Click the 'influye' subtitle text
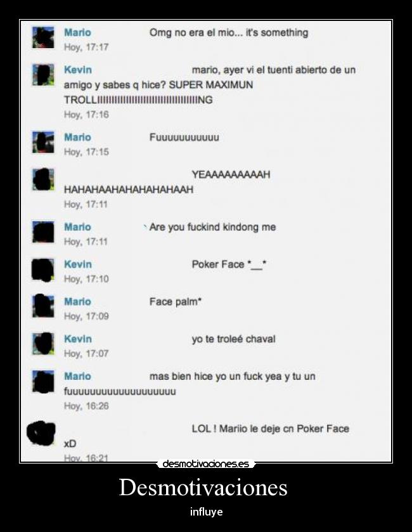Image resolution: width=412 pixels, height=532 pixels. pos(206,512)
